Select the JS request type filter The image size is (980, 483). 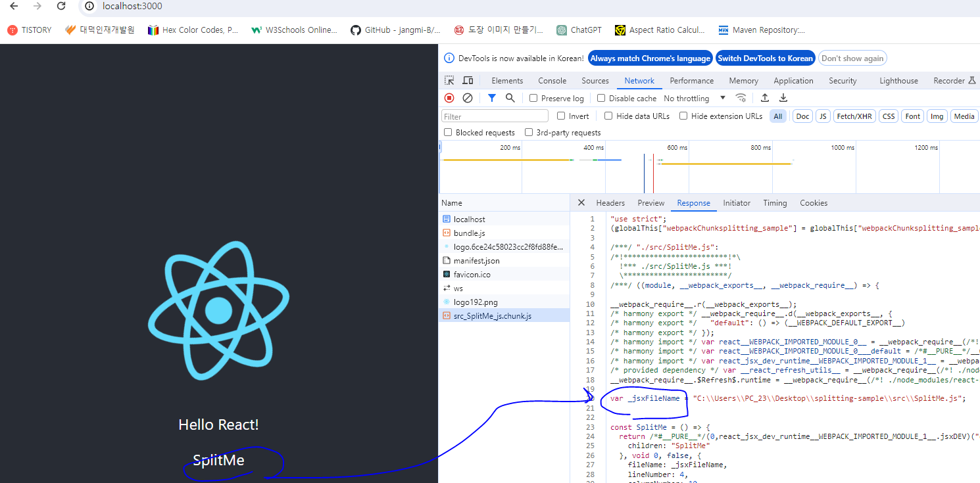[x=823, y=116]
